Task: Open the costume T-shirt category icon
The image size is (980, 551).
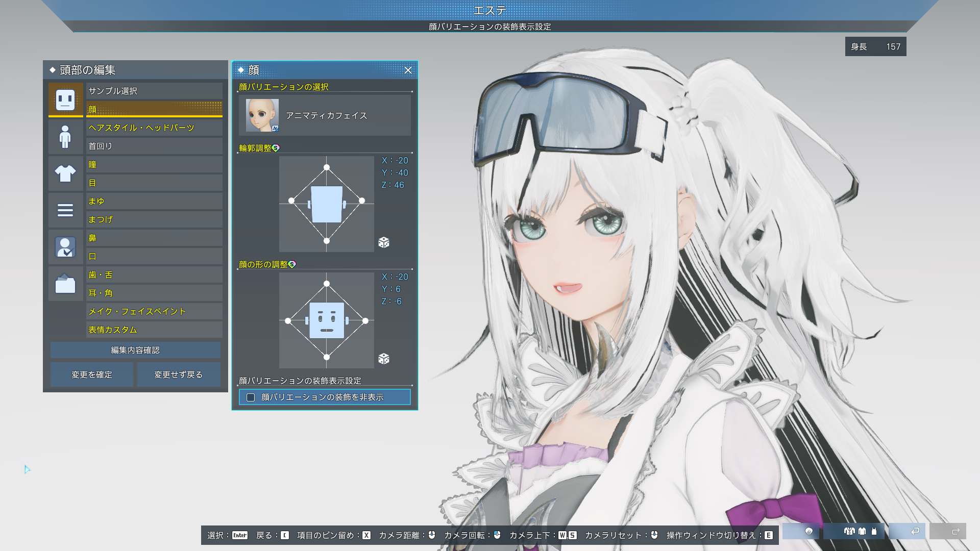Action: tap(65, 173)
